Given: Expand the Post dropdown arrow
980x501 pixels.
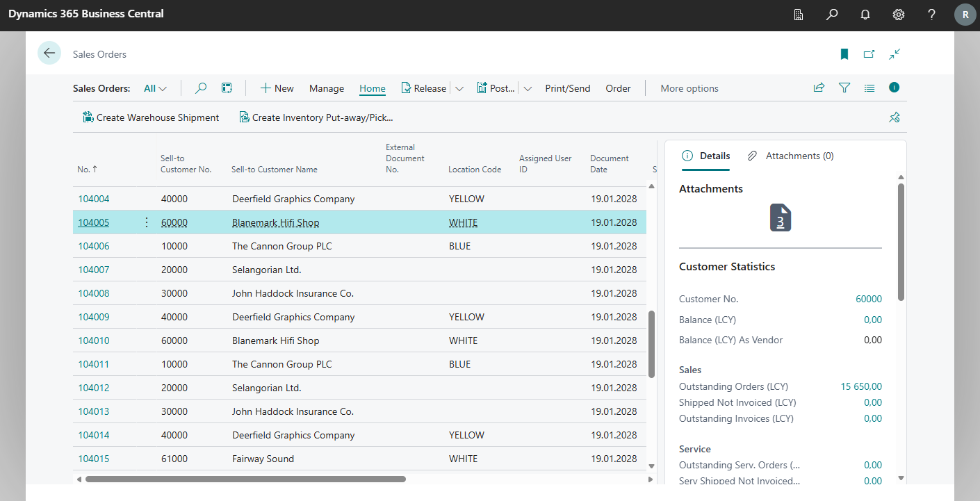Looking at the screenshot, I should click(528, 88).
